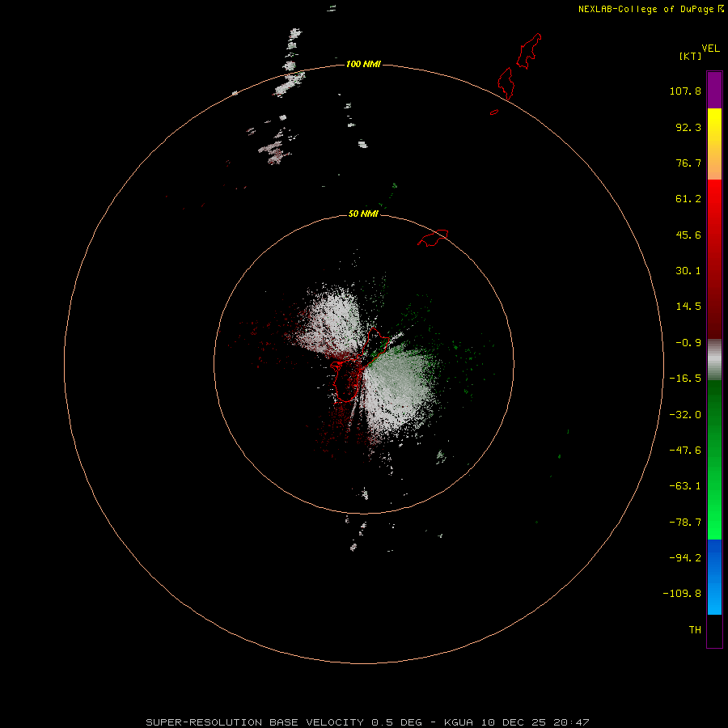Screen dimensions: 728x728
Task: Click the 92.3 velocity scale value
Action: (x=688, y=127)
